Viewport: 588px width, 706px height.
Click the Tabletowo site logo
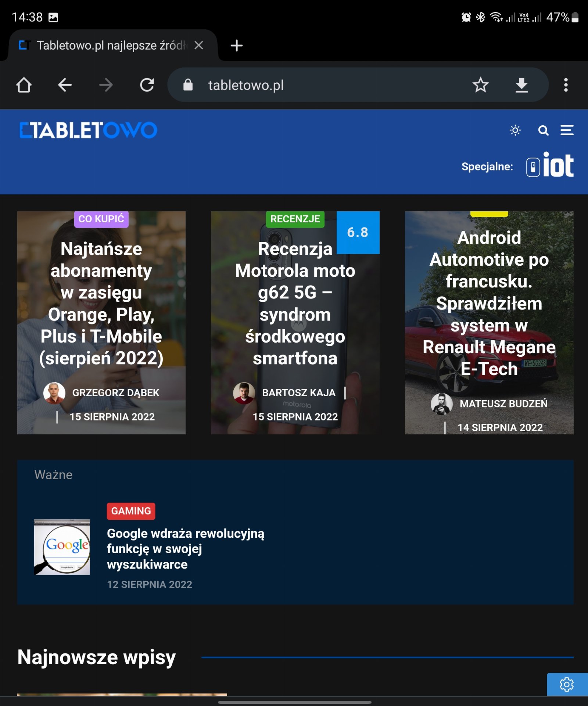pyautogui.click(x=89, y=130)
